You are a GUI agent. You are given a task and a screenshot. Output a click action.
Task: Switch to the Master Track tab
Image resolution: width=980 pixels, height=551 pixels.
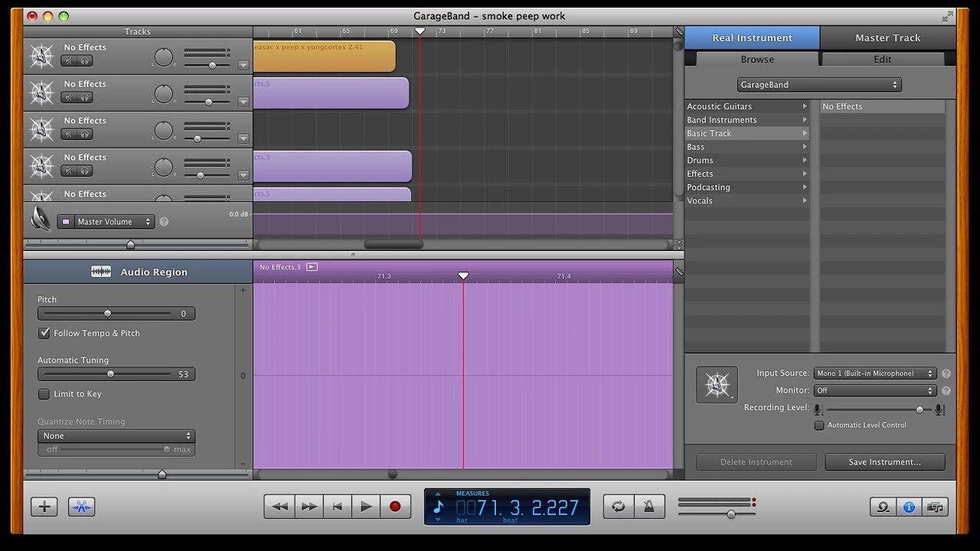click(888, 37)
